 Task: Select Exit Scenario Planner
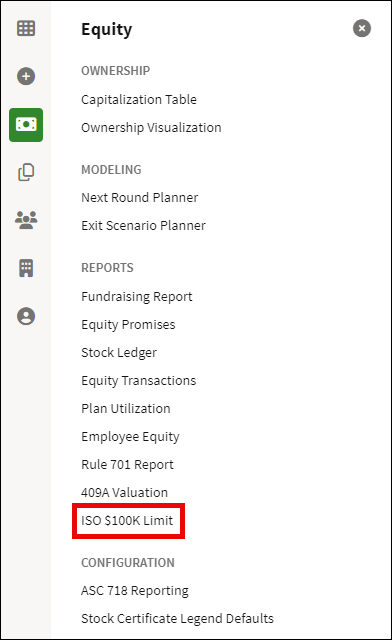[143, 226]
